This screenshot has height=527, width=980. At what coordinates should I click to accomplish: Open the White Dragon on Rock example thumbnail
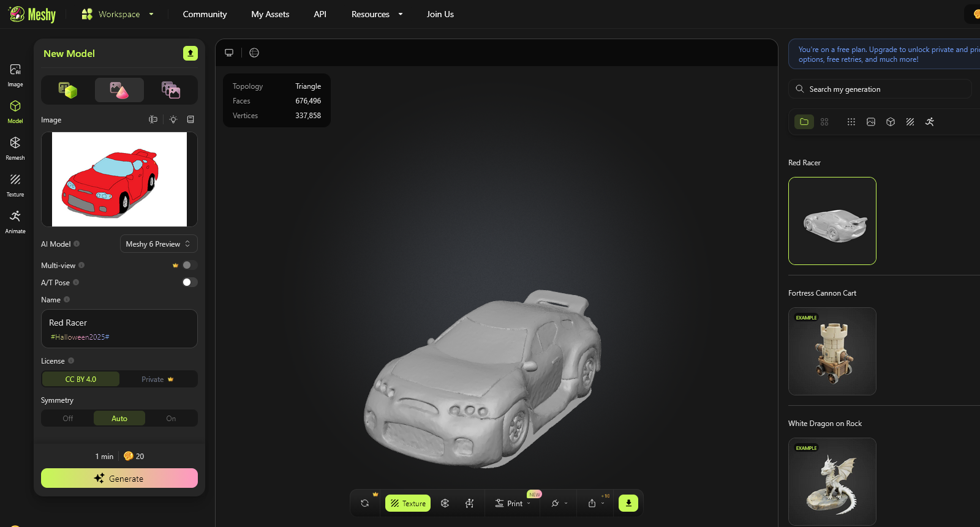point(832,482)
